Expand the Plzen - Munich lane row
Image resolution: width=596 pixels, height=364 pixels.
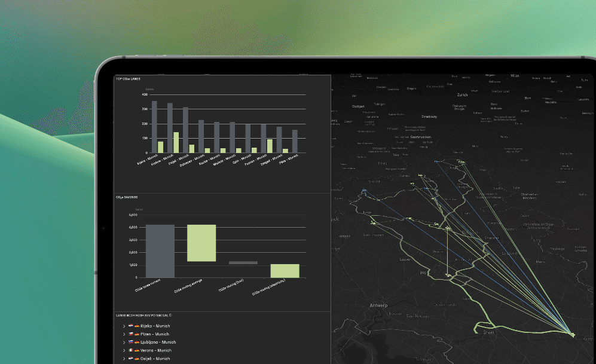124,334
